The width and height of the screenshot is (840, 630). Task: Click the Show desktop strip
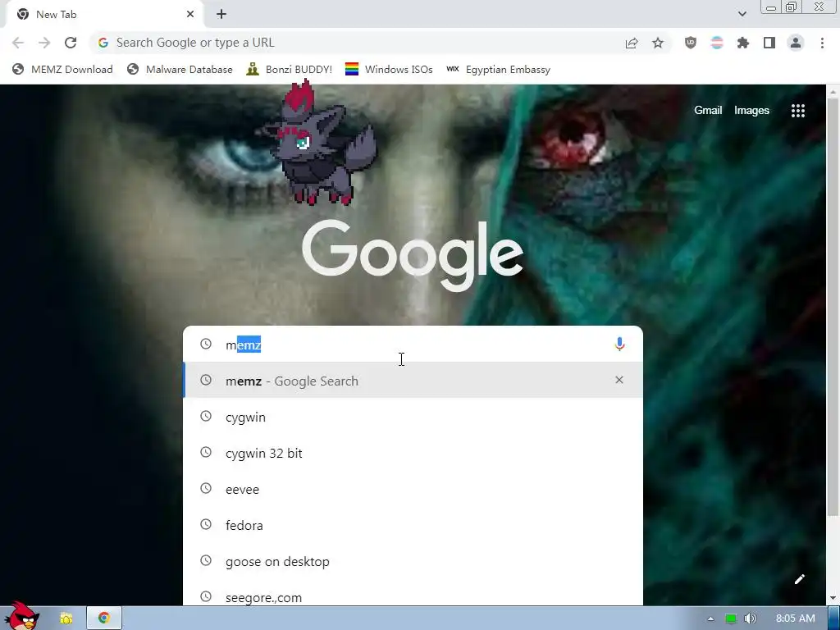pyautogui.click(x=834, y=619)
